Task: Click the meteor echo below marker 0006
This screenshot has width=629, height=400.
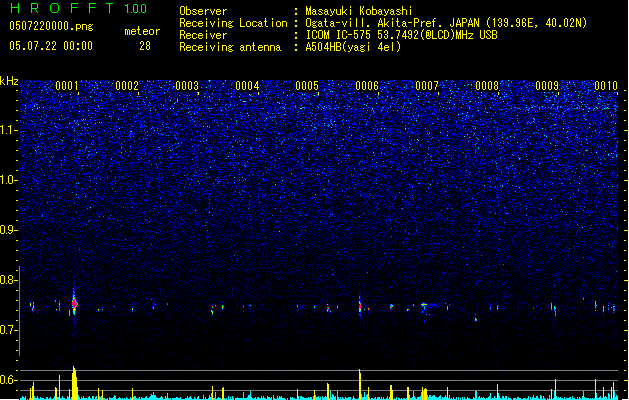Action: click(x=360, y=306)
